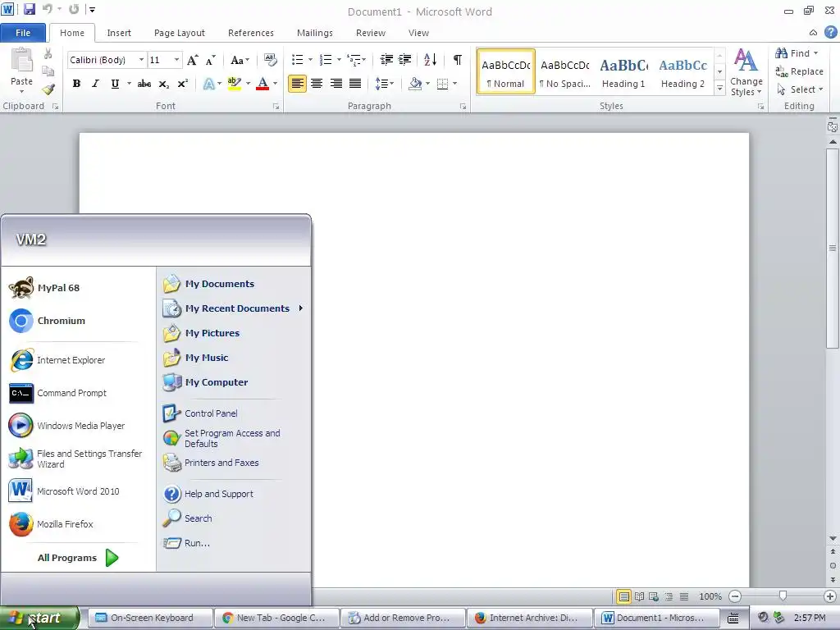This screenshot has height=630, width=840.
Task: Toggle Italic formatting
Action: click(x=95, y=84)
